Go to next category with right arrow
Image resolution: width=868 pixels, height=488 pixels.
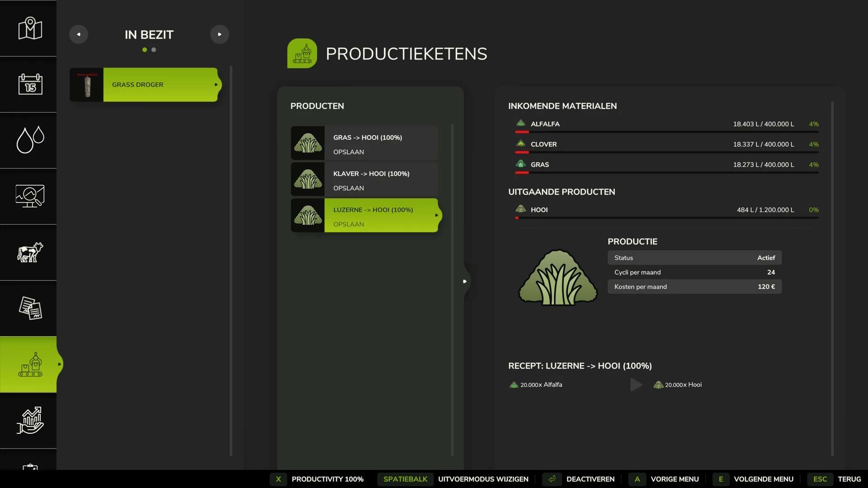pos(220,34)
